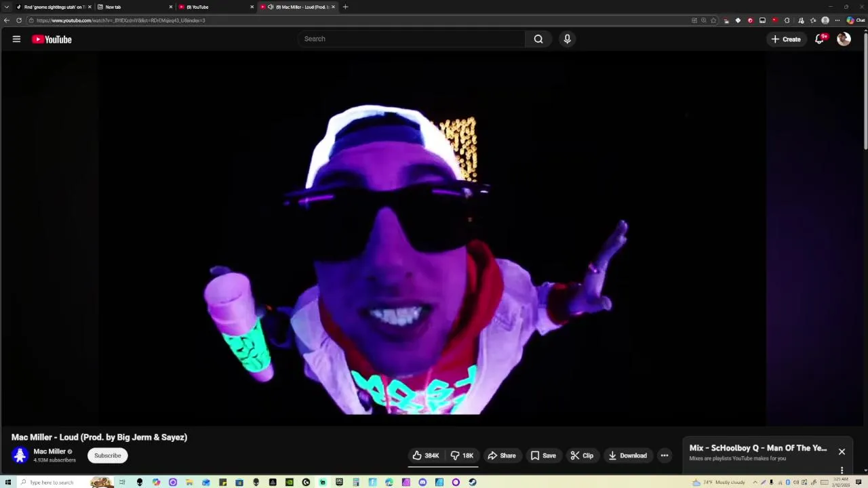This screenshot has height=488, width=868.
Task: Open the weather widget showing 74°F
Action: [x=719, y=482]
